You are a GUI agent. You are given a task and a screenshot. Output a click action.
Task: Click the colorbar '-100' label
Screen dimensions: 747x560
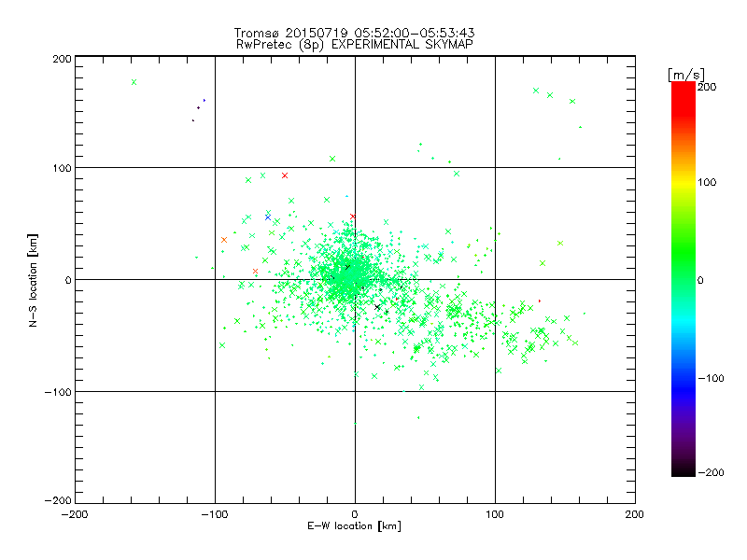coord(711,378)
